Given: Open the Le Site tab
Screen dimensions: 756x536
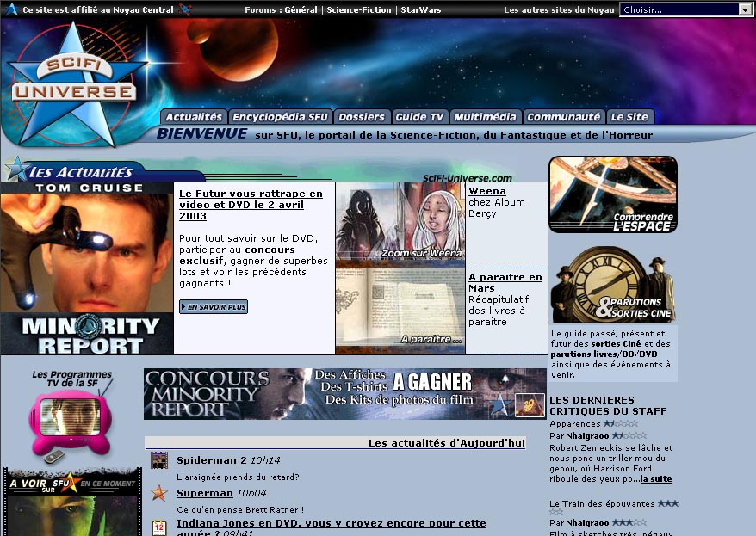Looking at the screenshot, I should click(x=629, y=117).
